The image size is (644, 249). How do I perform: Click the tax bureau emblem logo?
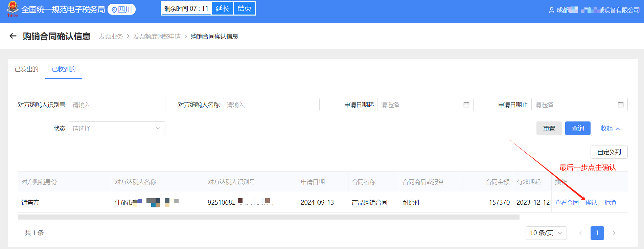[13, 9]
